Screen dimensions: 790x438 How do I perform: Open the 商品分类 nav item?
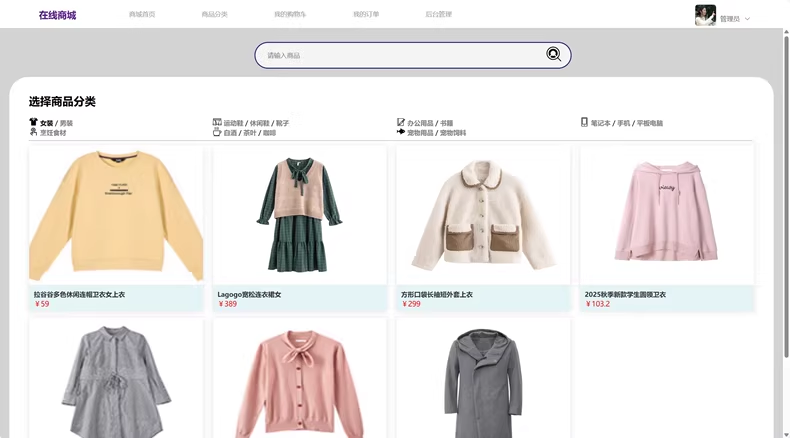coord(215,14)
